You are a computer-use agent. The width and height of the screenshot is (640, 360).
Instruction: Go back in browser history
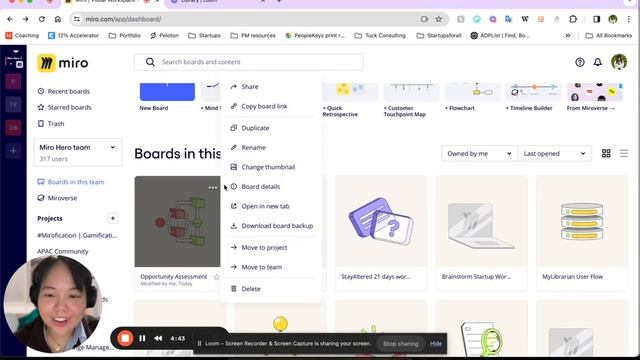tap(10, 19)
